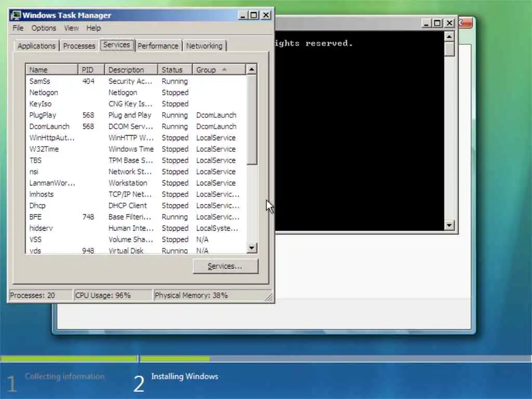Select the nsi service row
This screenshot has height=399, width=532.
click(x=136, y=171)
